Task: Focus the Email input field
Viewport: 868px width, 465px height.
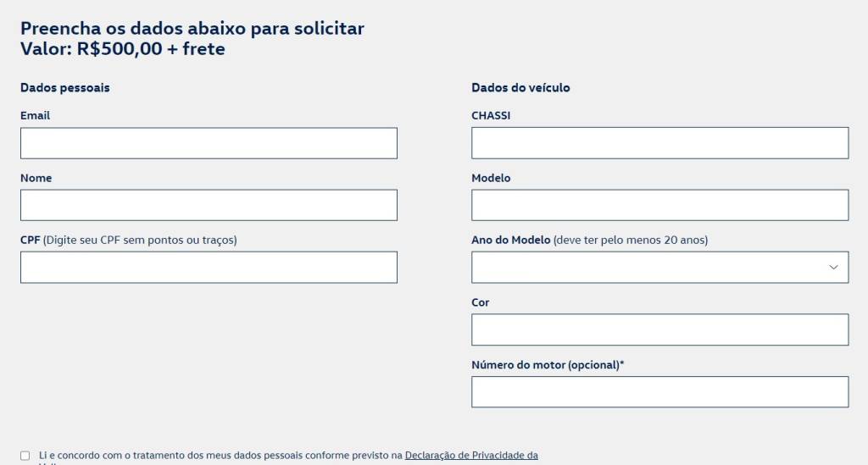Action: pos(209,143)
